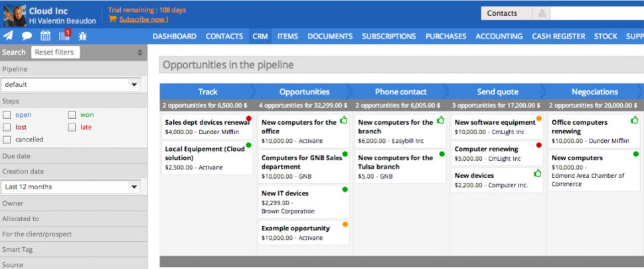Check the open step checkbox
Image resolution: width=644 pixels, height=269 pixels.
tap(7, 115)
